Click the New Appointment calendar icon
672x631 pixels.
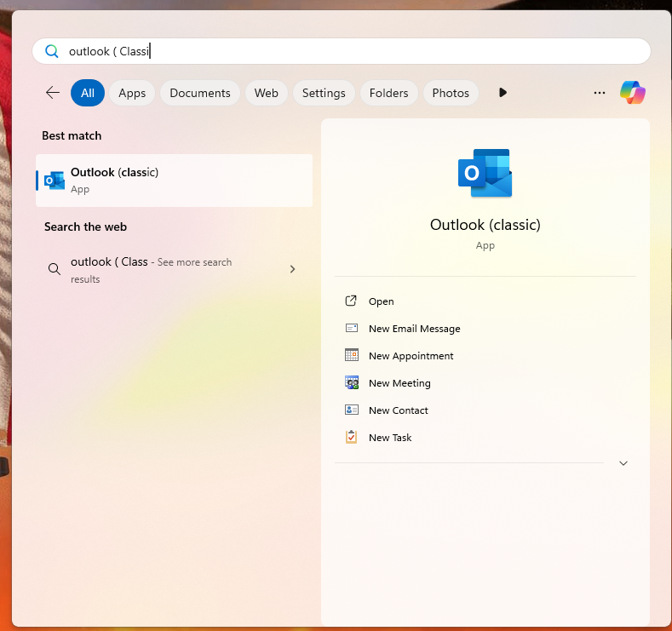[x=351, y=356]
